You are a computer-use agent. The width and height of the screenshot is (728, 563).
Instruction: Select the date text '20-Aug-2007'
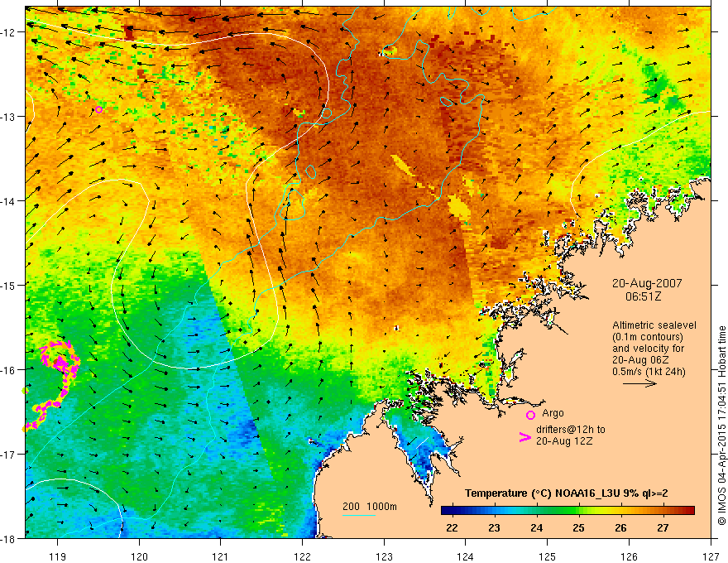tap(647, 283)
